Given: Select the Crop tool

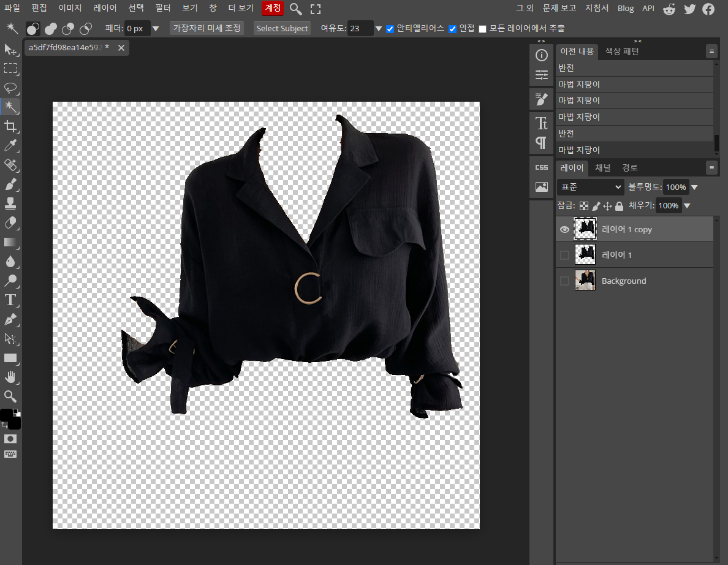Looking at the screenshot, I should pos(10,127).
